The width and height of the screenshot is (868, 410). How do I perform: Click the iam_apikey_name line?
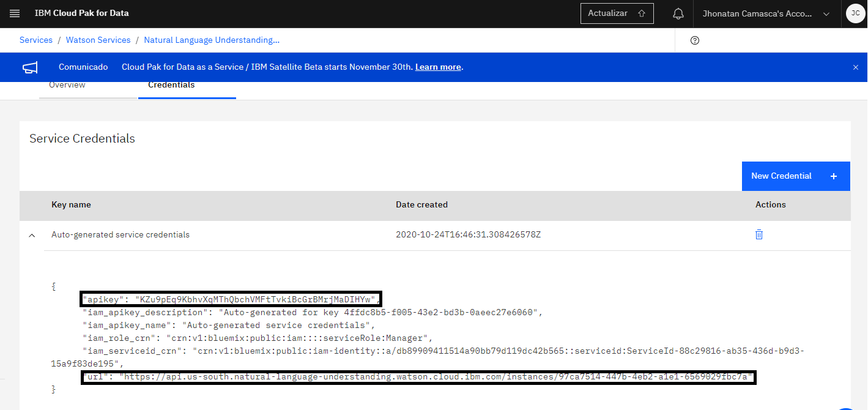tap(228, 325)
